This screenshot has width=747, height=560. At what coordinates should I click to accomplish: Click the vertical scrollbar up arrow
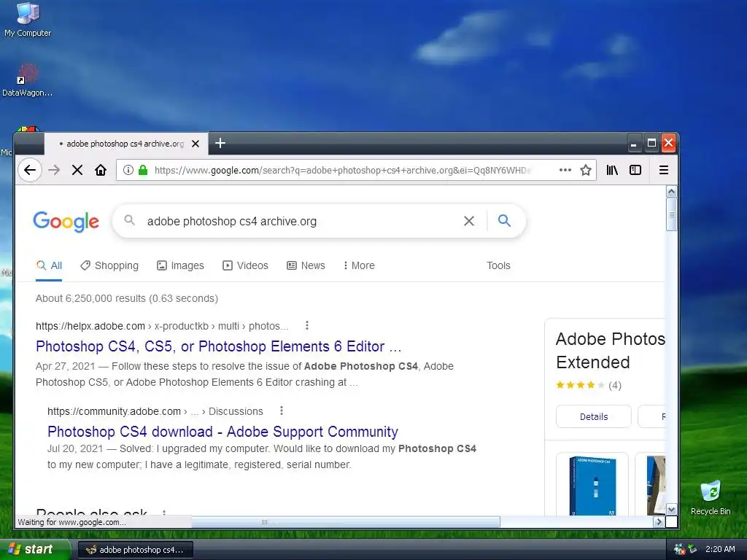click(x=671, y=192)
